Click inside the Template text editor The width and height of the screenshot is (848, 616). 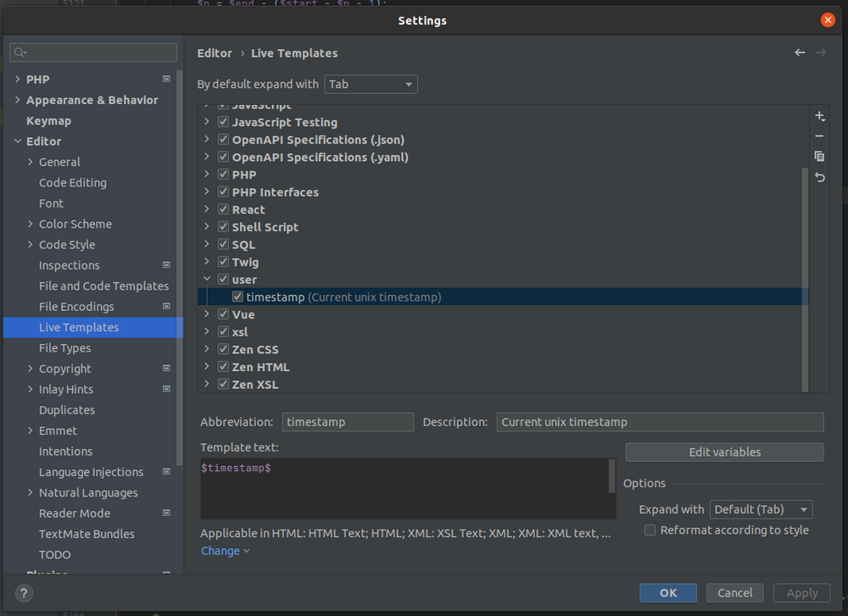pyautogui.click(x=404, y=488)
